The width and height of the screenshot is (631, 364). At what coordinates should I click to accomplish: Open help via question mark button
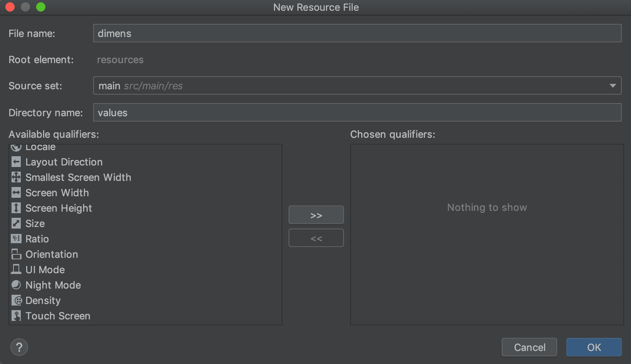(x=19, y=347)
